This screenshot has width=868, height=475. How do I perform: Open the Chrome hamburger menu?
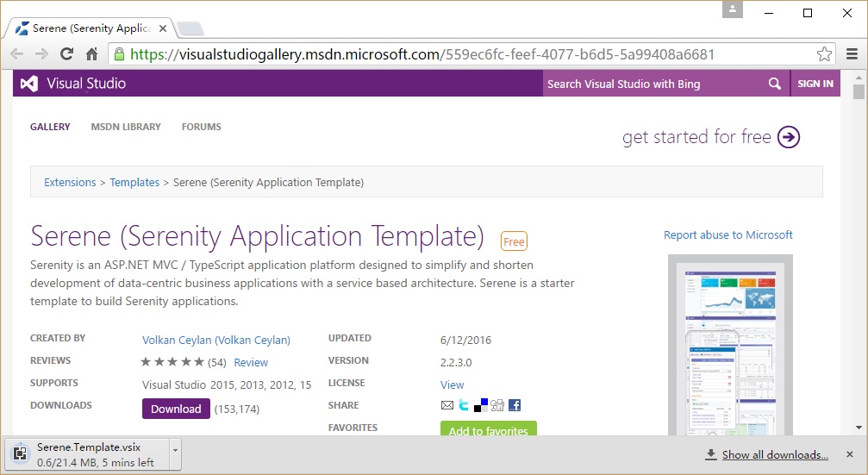click(x=852, y=53)
